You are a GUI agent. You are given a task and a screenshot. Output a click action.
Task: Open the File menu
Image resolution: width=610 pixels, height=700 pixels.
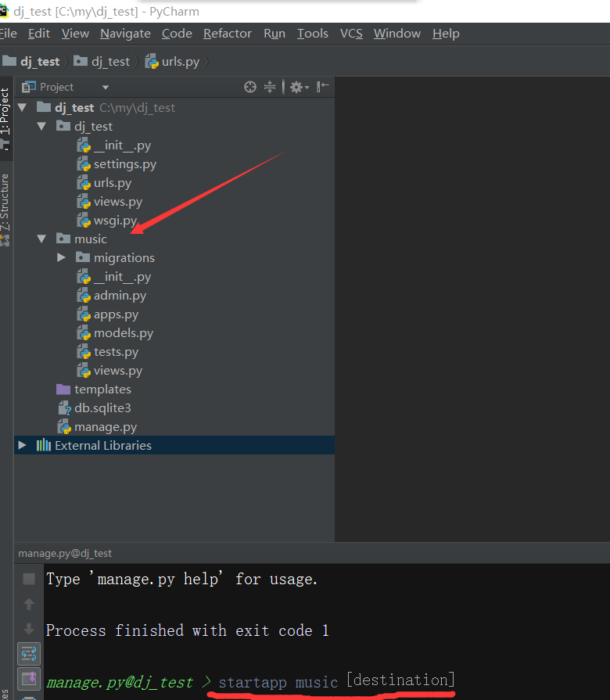tap(8, 34)
